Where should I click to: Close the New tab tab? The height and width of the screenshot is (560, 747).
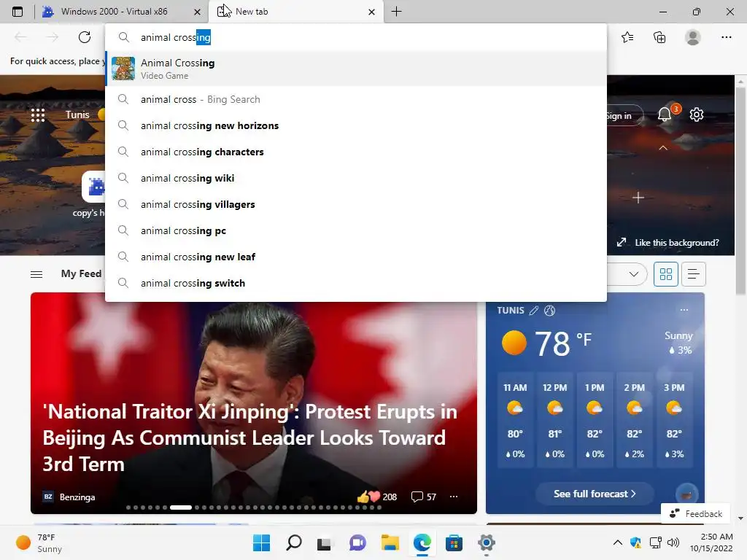coord(371,12)
